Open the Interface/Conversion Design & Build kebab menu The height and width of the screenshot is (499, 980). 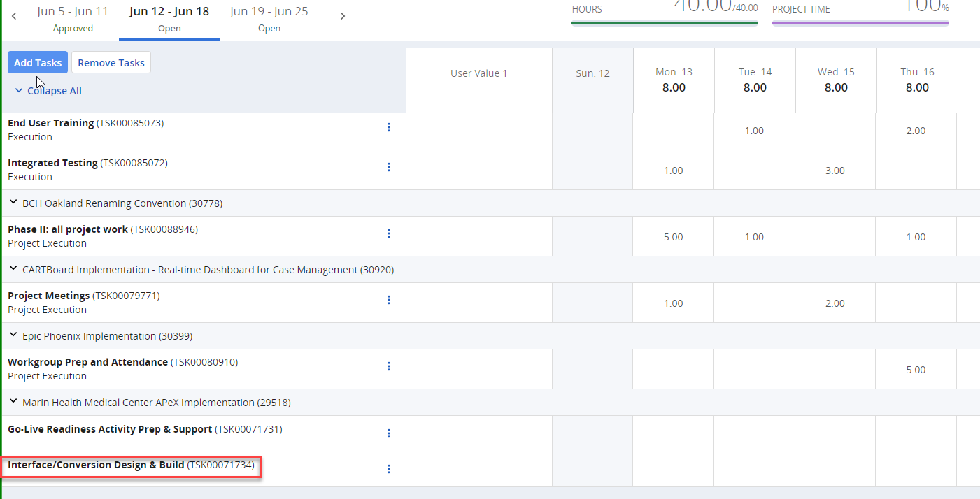coord(389,469)
